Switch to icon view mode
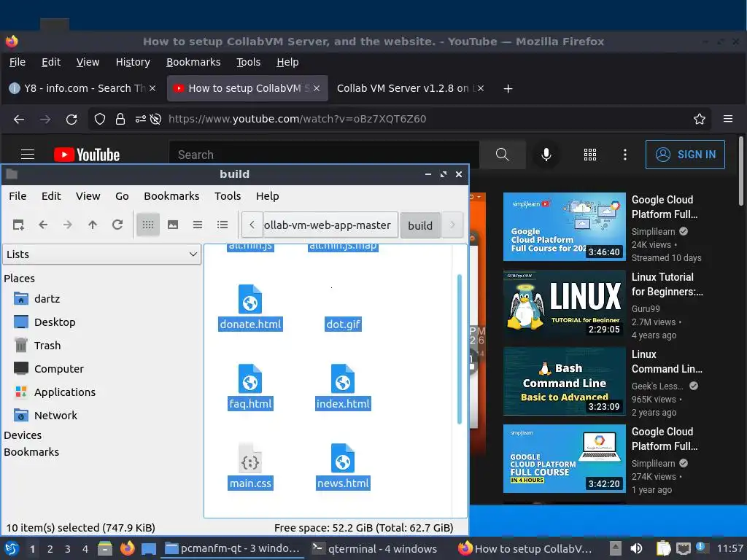747x560 pixels. [148, 225]
